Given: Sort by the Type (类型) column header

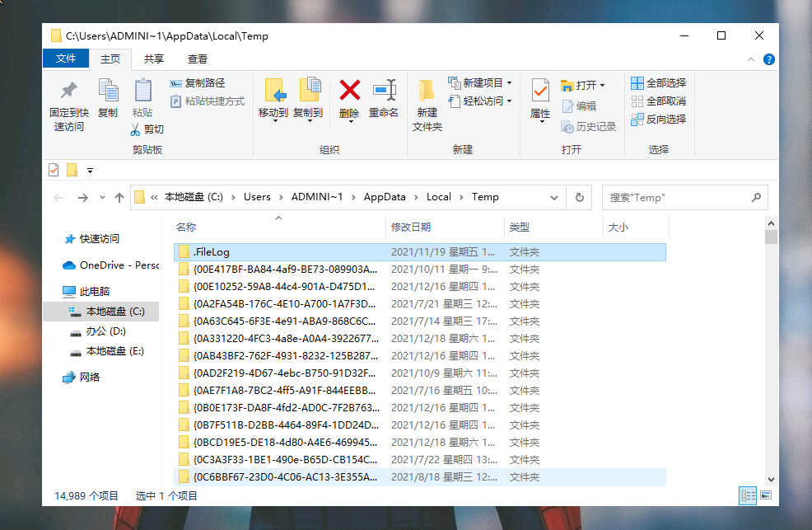Looking at the screenshot, I should click(x=553, y=227).
